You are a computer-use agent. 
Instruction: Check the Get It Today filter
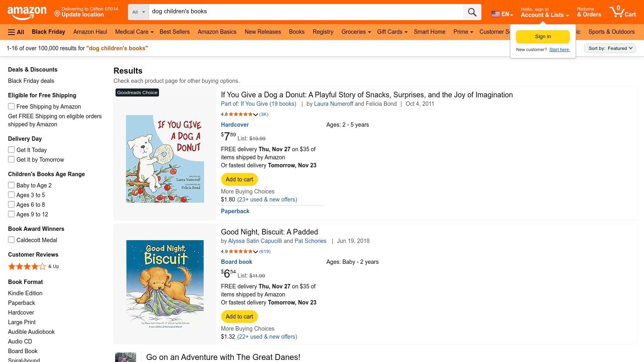tap(11, 150)
